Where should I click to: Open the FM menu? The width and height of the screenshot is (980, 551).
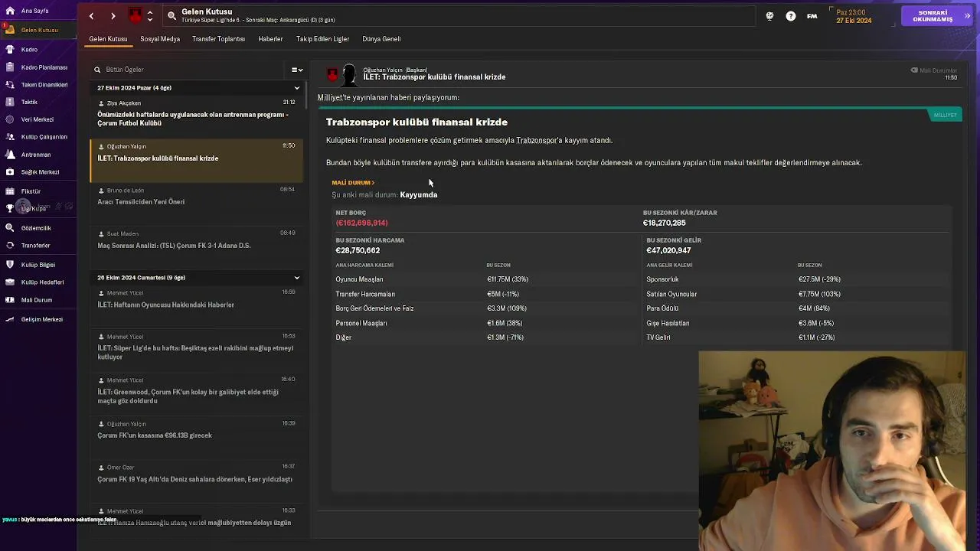812,16
